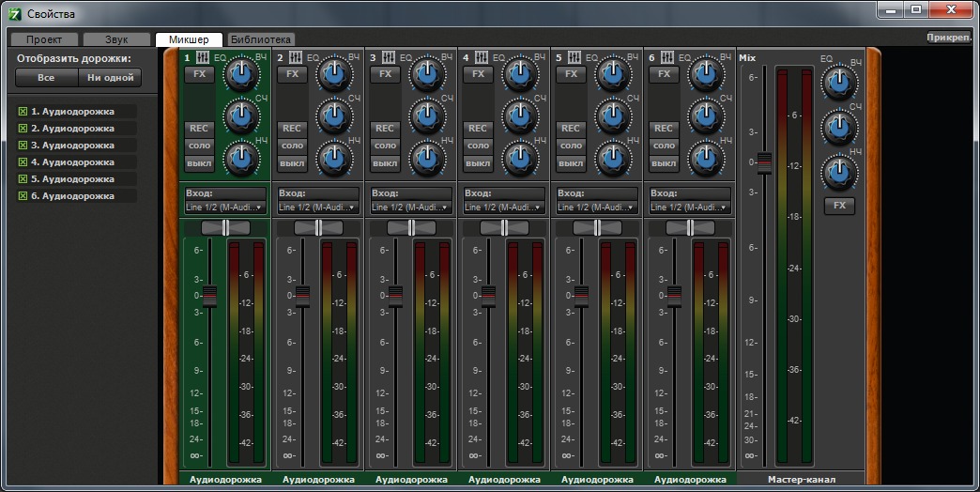Uncheck 5. Аудиодорожка in track list
The width and height of the screenshot is (980, 492).
[23, 178]
